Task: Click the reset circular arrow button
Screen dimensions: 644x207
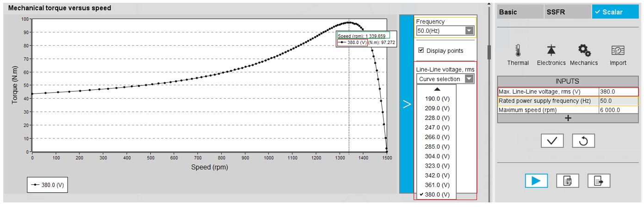Action: 583,141
